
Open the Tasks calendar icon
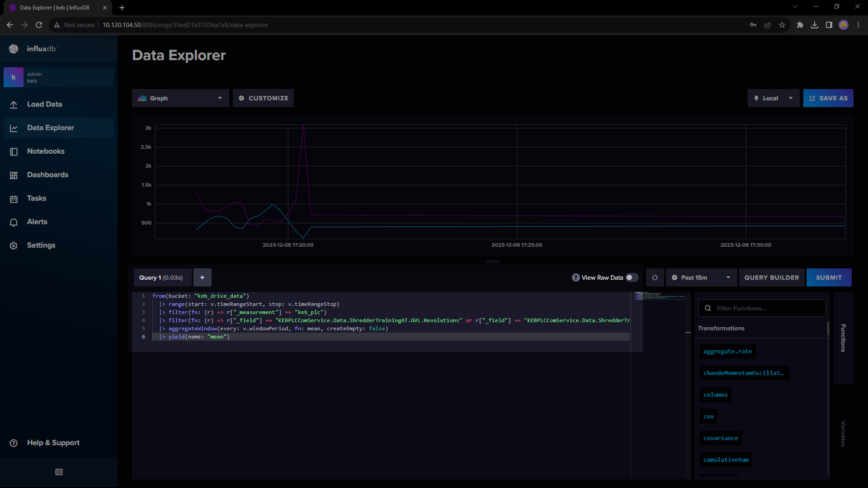tap(14, 199)
